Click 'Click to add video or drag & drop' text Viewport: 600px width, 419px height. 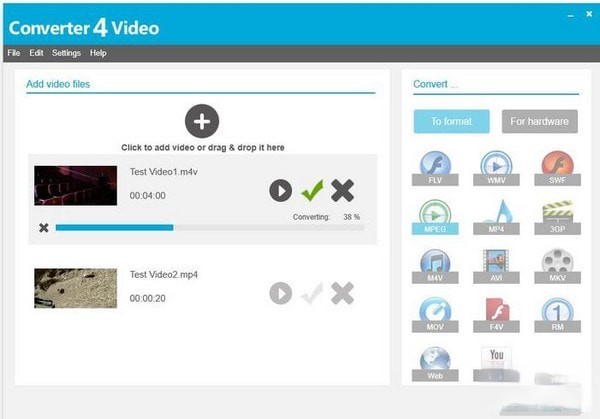pyautogui.click(x=203, y=147)
